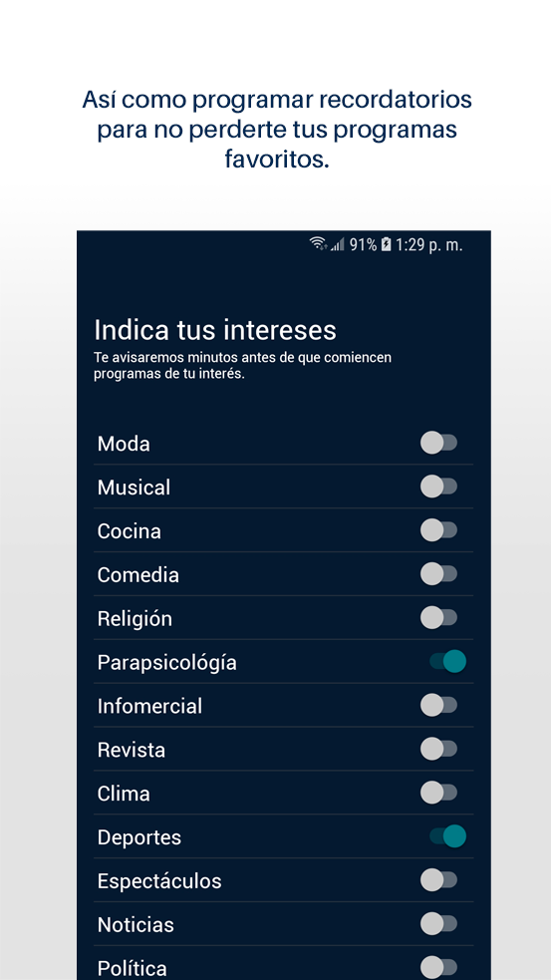Tap the 1:29 p. m. clock
The width and height of the screenshot is (551, 980).
click(x=428, y=245)
